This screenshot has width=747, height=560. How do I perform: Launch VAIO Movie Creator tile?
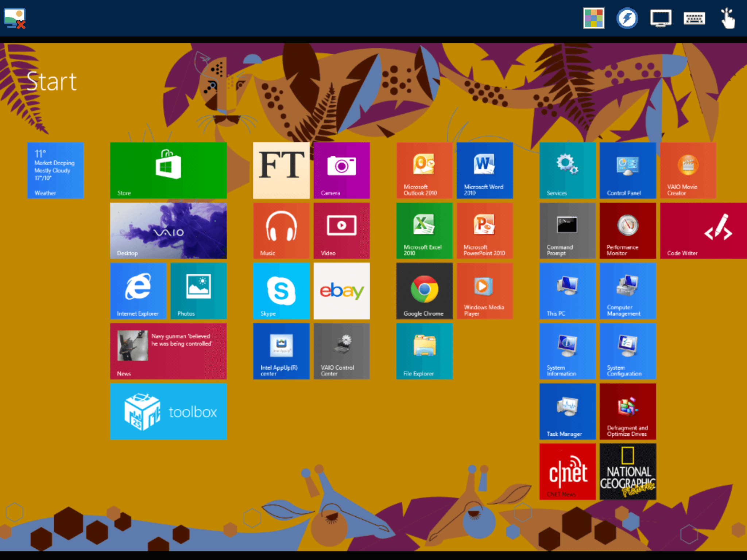click(688, 170)
